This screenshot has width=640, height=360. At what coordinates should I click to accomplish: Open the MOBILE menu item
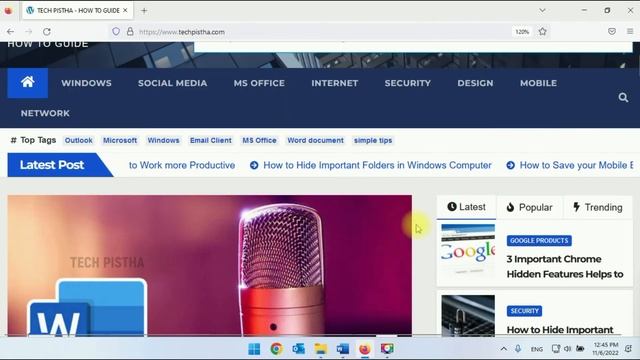tap(538, 83)
